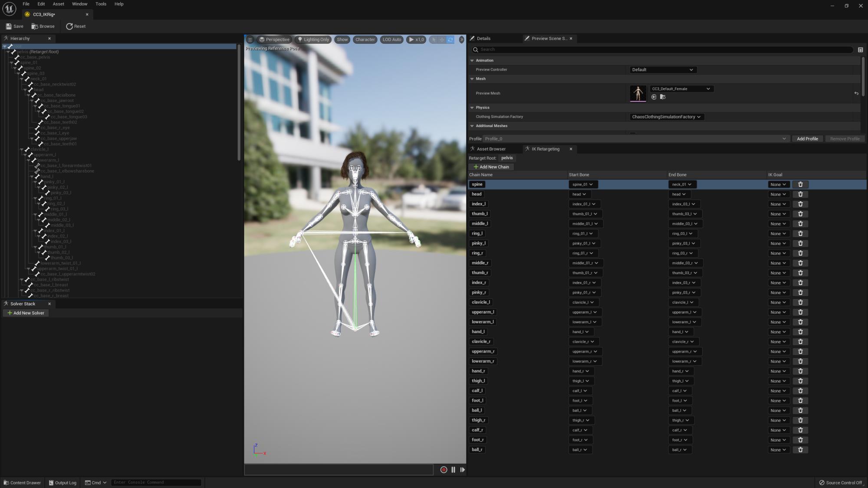Click the Character viewport button icon
Image resolution: width=868 pixels, height=488 pixels.
tap(365, 39)
